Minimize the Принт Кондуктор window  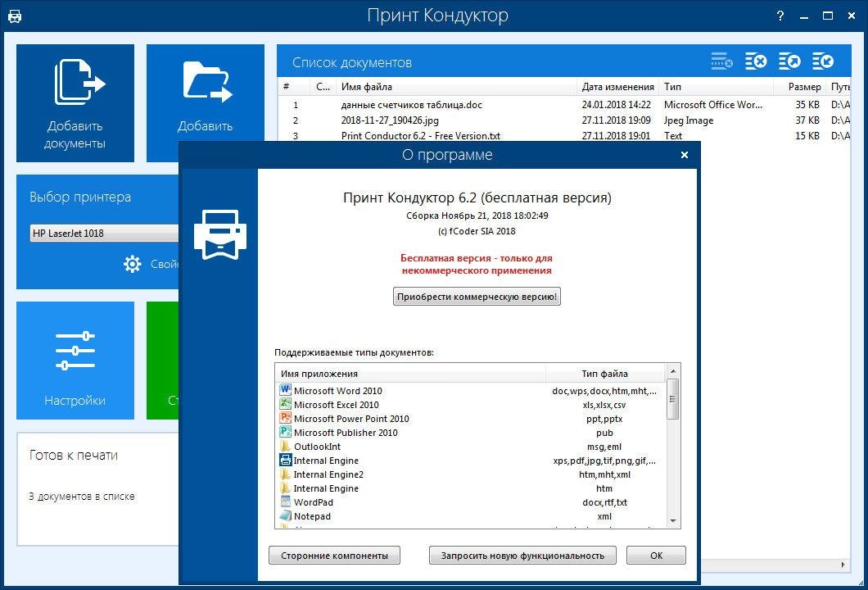point(804,16)
